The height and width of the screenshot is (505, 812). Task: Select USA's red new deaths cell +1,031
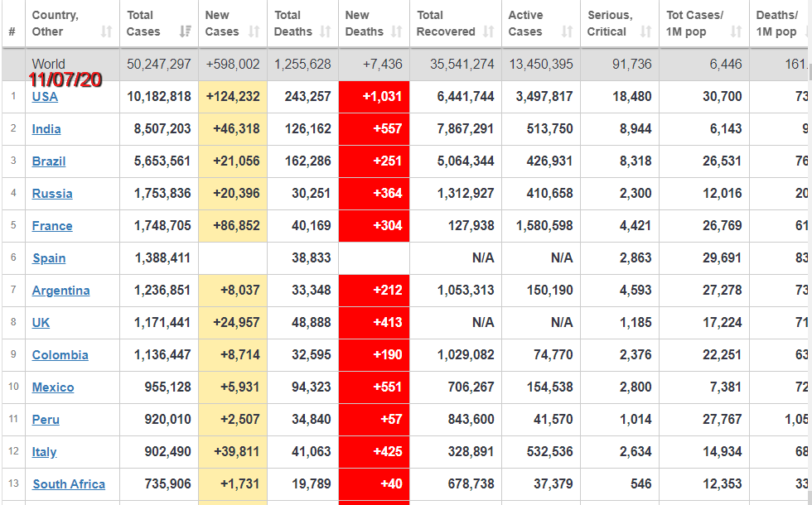coord(374,97)
